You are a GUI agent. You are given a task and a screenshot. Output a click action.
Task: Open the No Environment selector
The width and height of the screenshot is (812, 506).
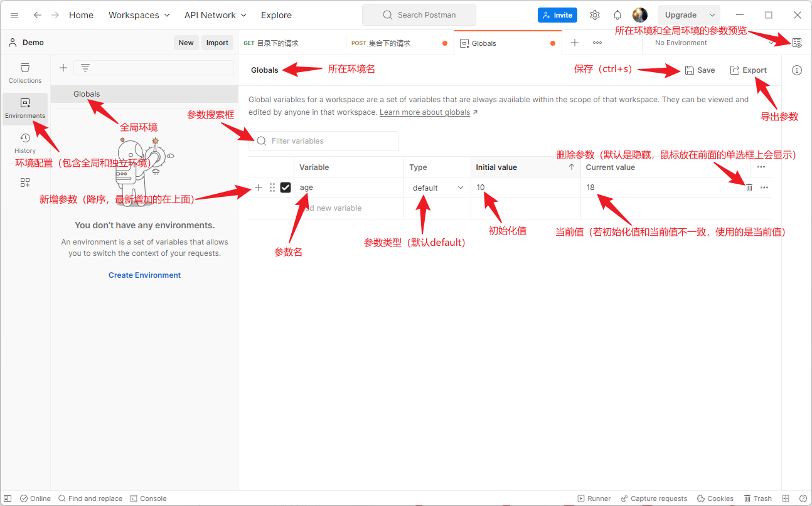tap(715, 43)
